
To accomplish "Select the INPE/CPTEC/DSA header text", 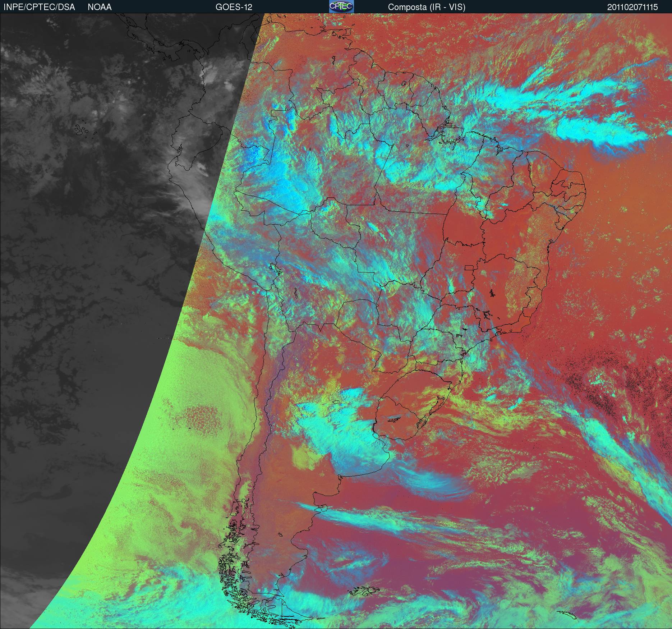I will [x=39, y=7].
